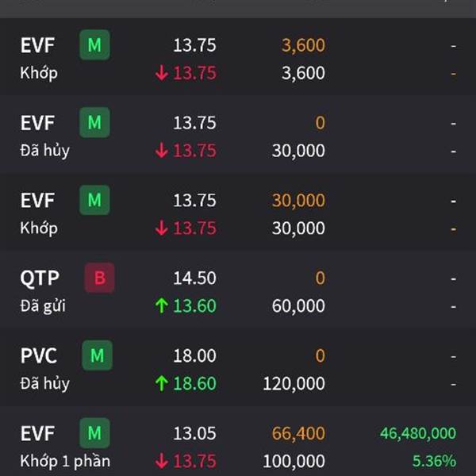Tap the M badge on the cancelled EVF order
476x476 pixels.
pos(94,123)
